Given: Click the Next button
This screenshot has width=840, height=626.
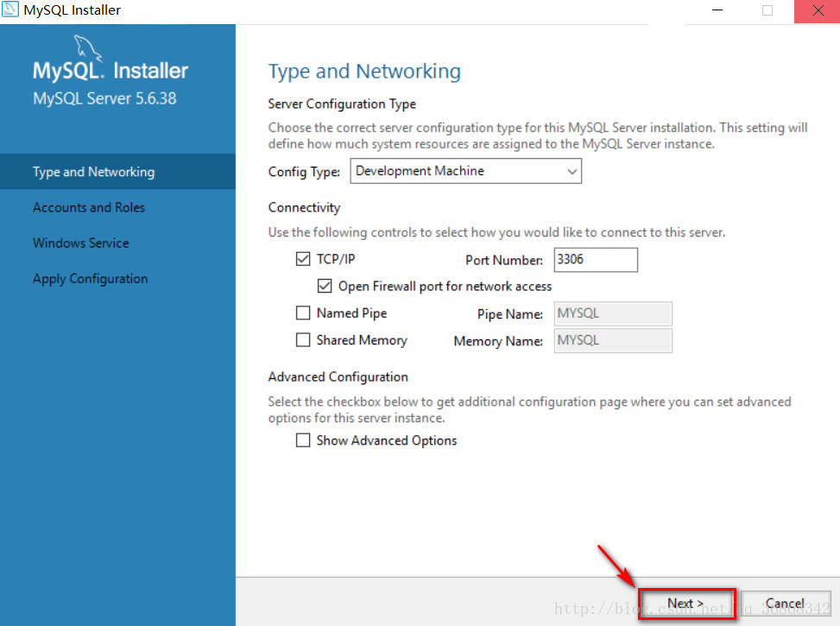Looking at the screenshot, I should point(687,604).
